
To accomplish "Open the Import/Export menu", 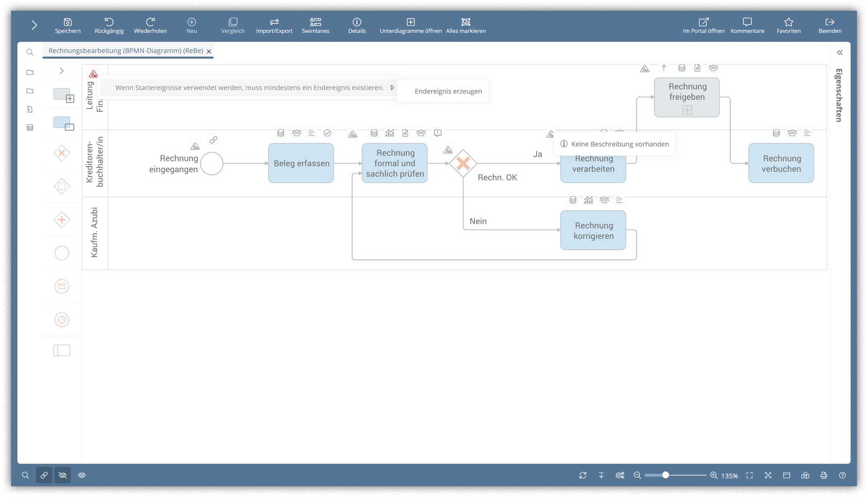I will click(274, 26).
